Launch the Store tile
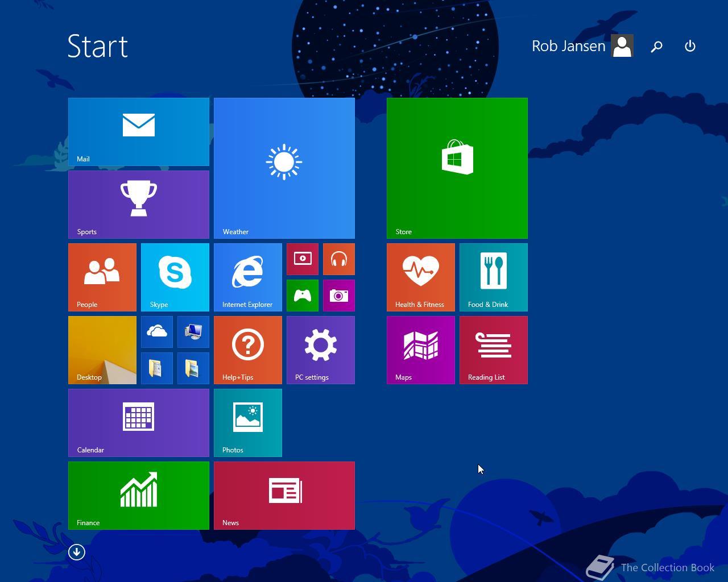Viewport: 728px width, 582px height. pyautogui.click(x=457, y=168)
